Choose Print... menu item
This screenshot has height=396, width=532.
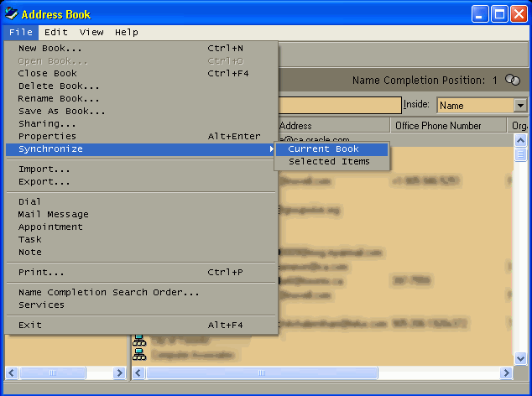[141, 273]
